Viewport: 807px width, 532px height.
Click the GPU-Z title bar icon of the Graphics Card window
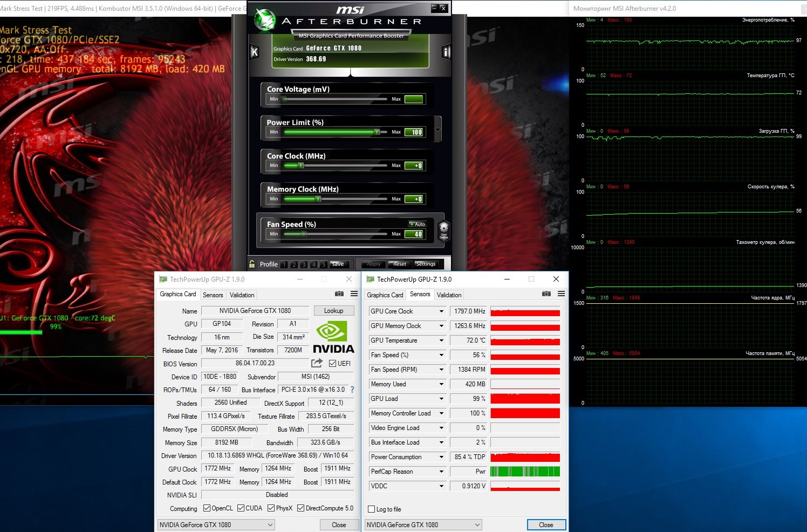coord(163,279)
